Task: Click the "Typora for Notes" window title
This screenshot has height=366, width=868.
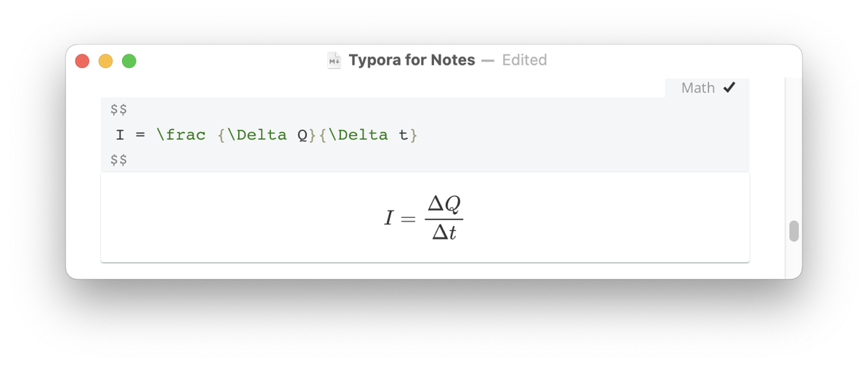Action: click(412, 60)
